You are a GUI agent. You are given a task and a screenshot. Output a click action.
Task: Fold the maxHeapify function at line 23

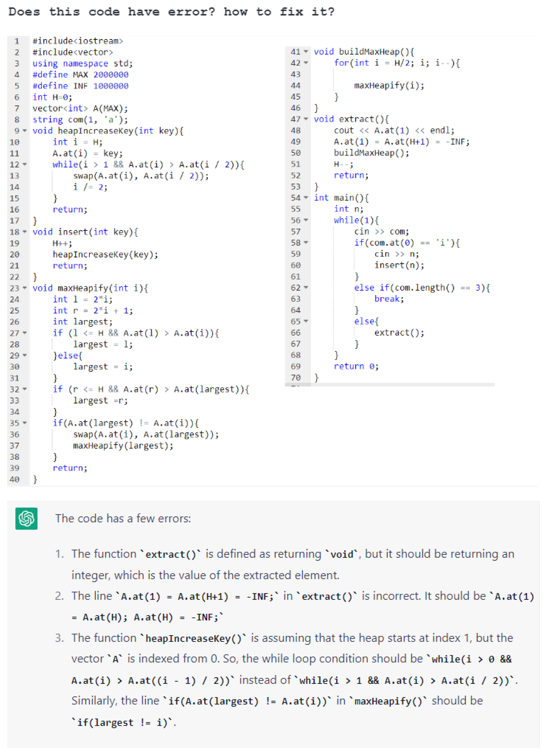25,288
